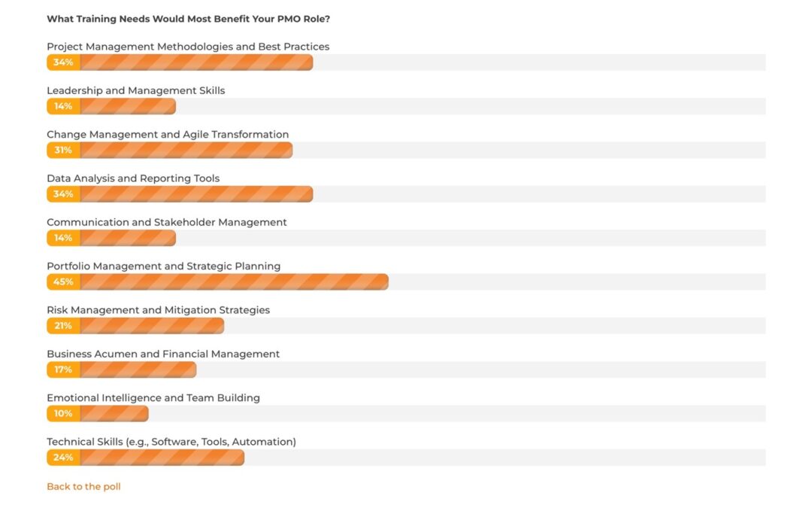Viewport: 812px width, 508px height.
Task: Select the 'Leadership and Management Skills' label
Action: pos(135,91)
